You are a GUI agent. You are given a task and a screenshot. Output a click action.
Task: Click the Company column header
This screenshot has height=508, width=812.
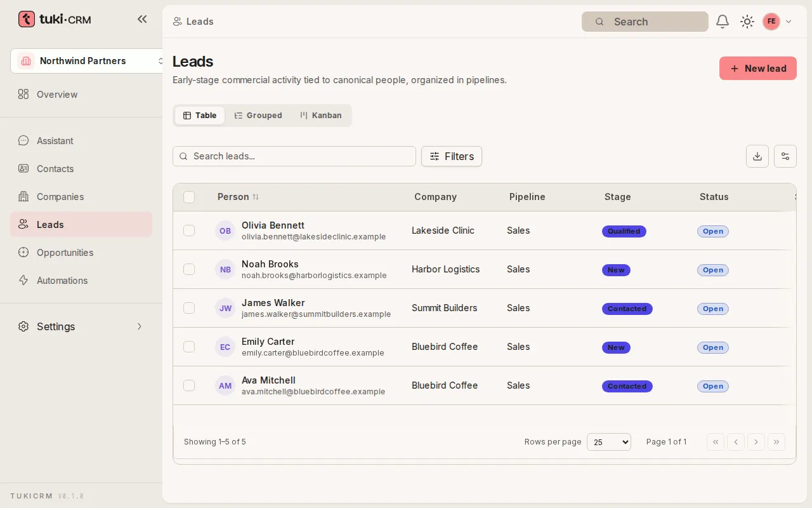(435, 197)
